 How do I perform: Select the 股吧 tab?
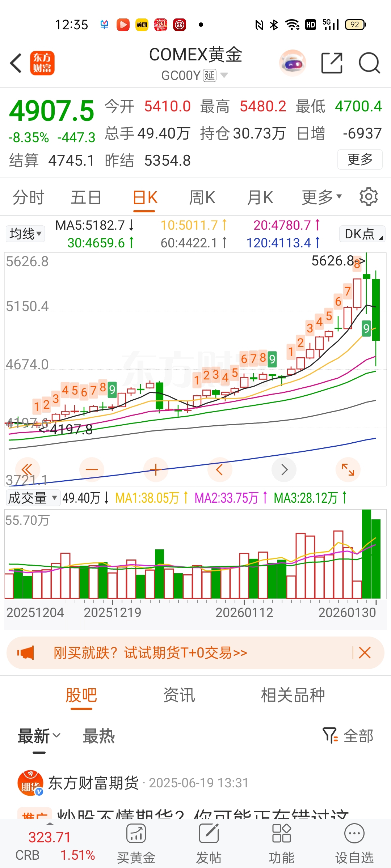(81, 695)
